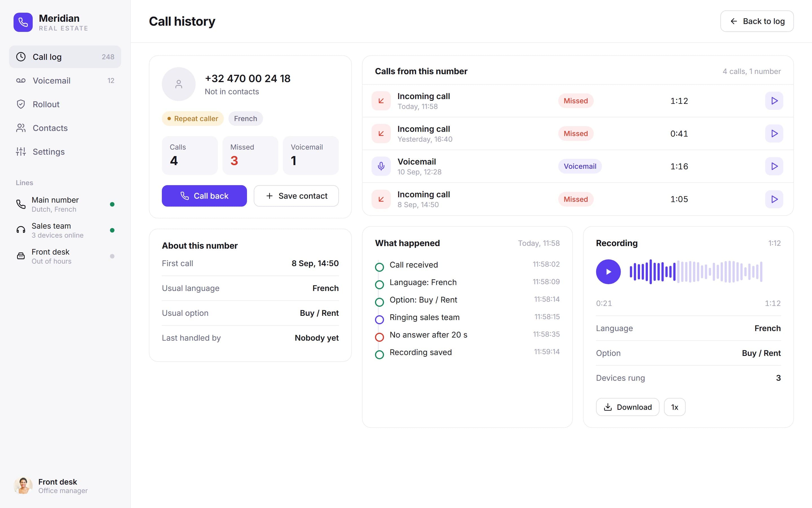Click the Language: French timeline entry
This screenshot has width=812, height=508.
pyautogui.click(x=423, y=282)
